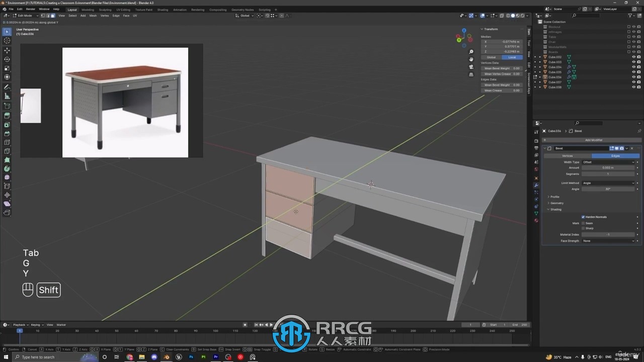
Task: Switch to vertex select mode
Action: tap(42, 16)
